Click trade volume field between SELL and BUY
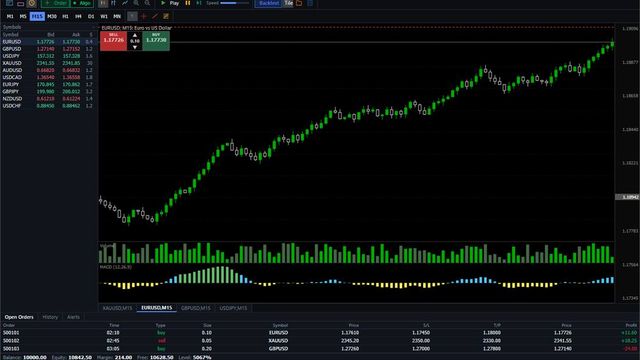This screenshot has height=360, width=640. pyautogui.click(x=135, y=41)
